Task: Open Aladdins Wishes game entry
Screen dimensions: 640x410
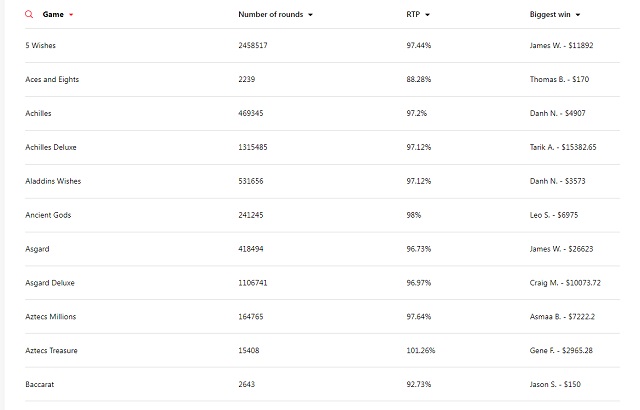Action: click(x=53, y=181)
